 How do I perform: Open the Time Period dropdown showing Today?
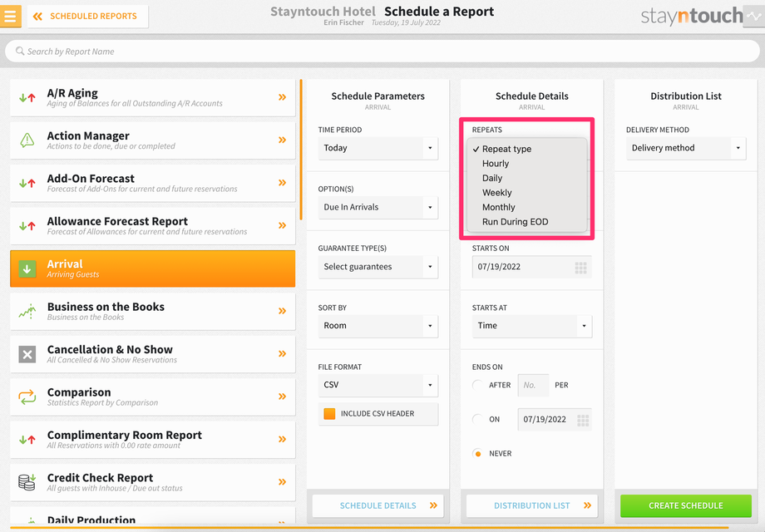tap(378, 148)
